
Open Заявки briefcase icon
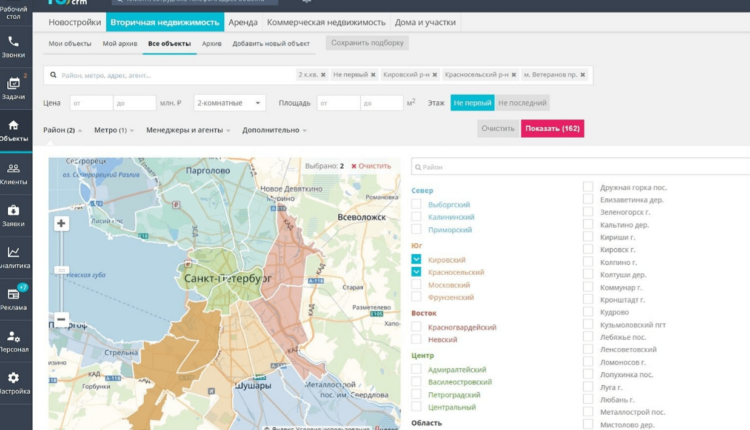click(14, 215)
